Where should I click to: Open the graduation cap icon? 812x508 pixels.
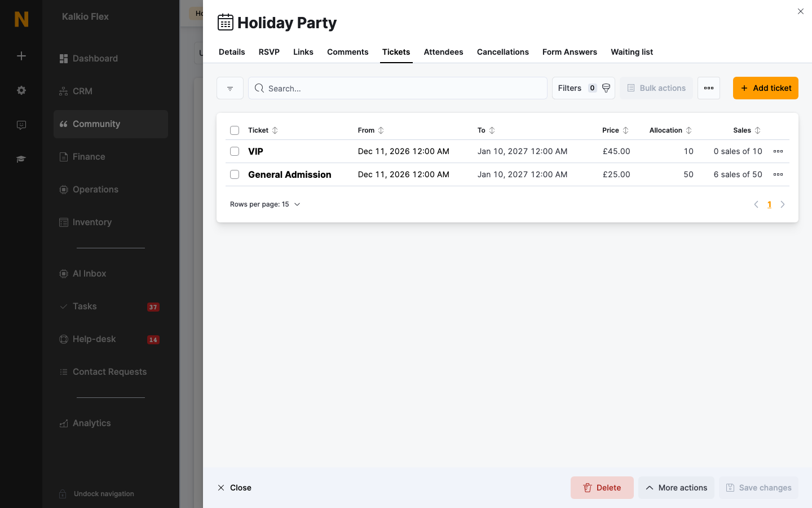click(21, 159)
